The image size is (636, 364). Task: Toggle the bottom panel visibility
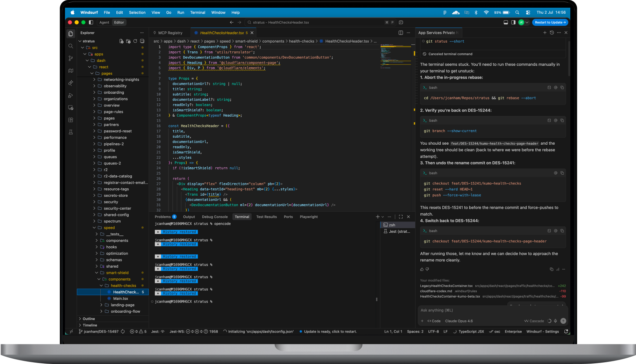(506, 22)
